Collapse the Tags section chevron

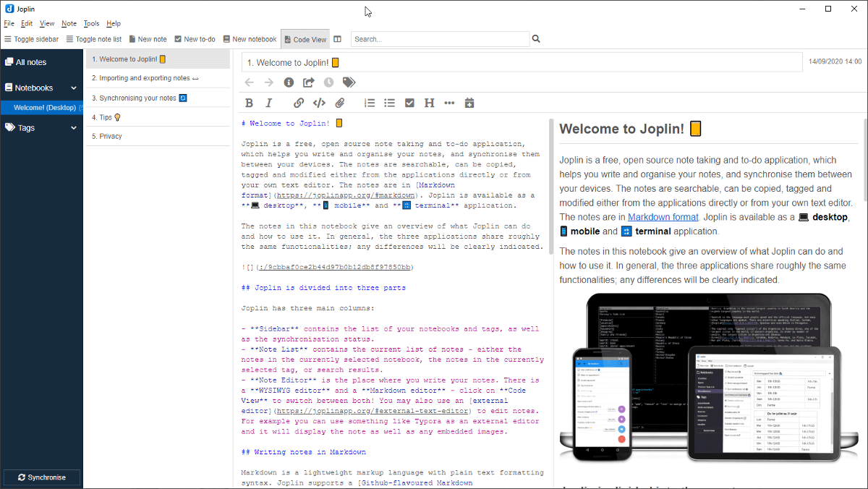point(74,128)
